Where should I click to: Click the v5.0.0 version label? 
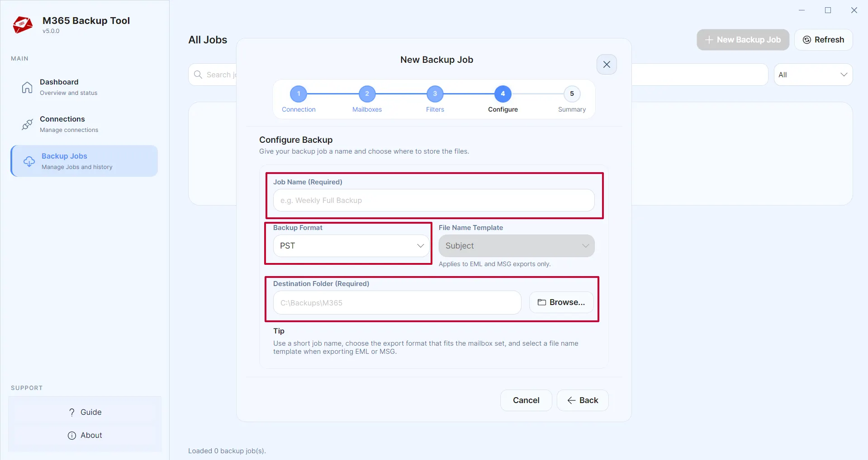pos(51,31)
